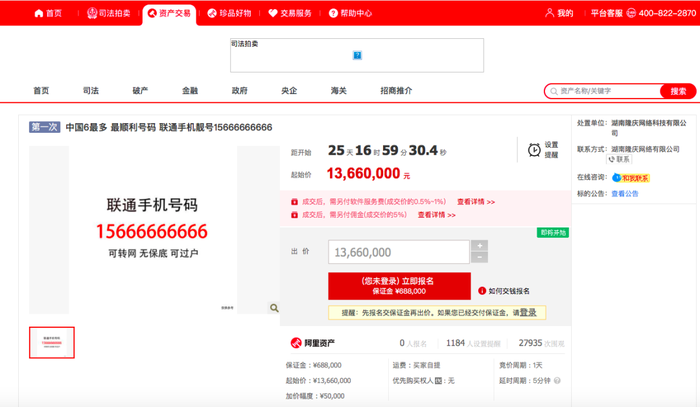Open the 金融 category
This screenshot has height=407, width=700.
190,91
